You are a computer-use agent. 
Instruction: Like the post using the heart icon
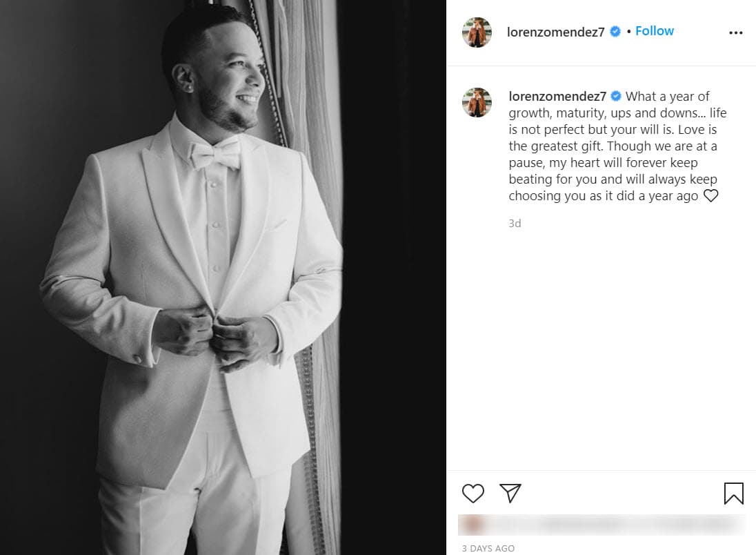pos(473,494)
